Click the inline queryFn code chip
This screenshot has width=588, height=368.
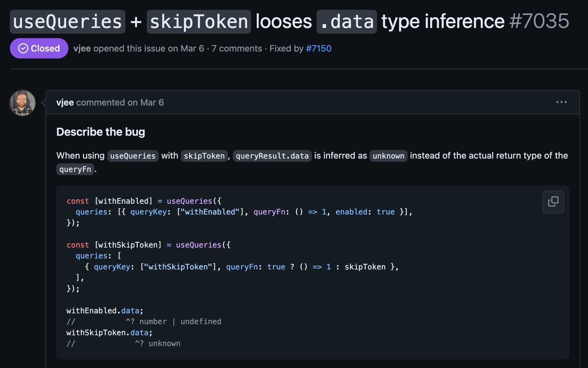[75, 169]
